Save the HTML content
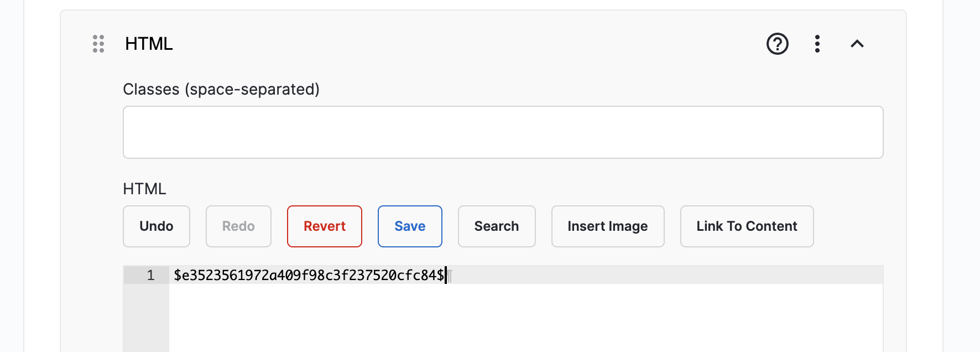 410,226
